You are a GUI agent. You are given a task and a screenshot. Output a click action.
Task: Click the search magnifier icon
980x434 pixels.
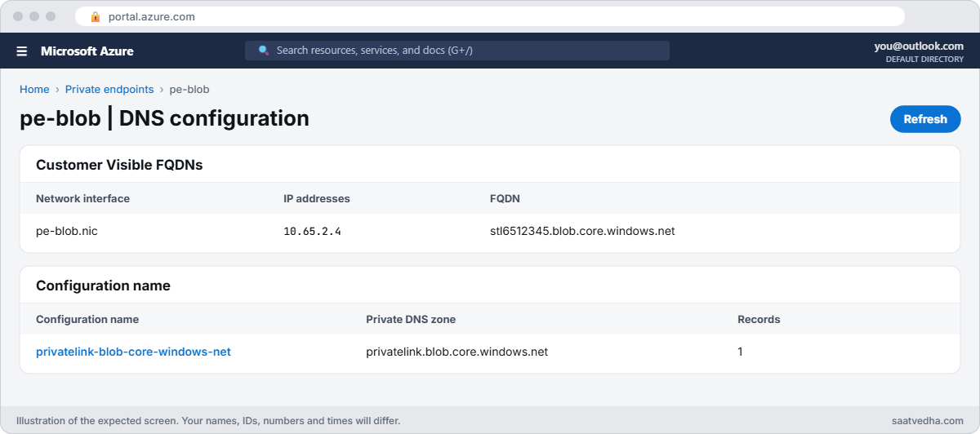pyautogui.click(x=264, y=51)
